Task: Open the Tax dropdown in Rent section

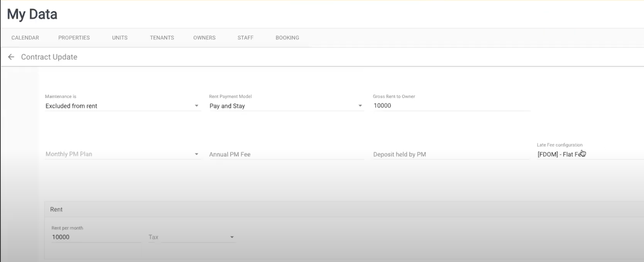Action: [x=197, y=237]
